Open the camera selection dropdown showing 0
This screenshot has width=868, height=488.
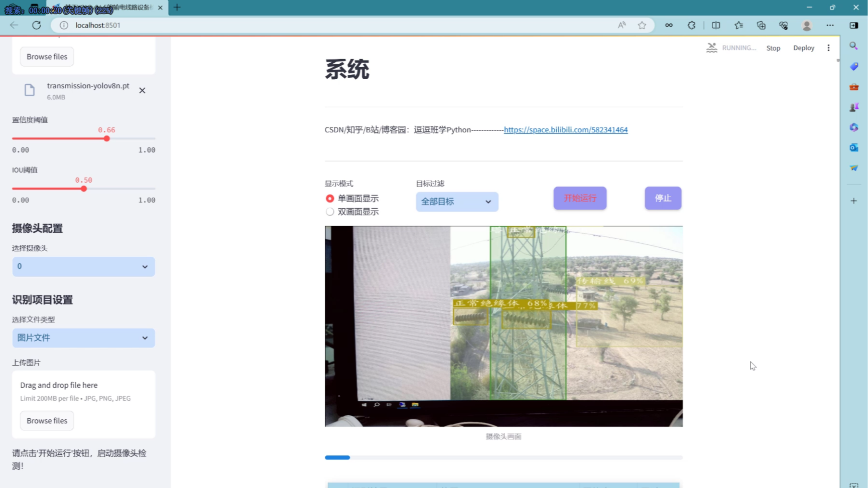coord(83,266)
